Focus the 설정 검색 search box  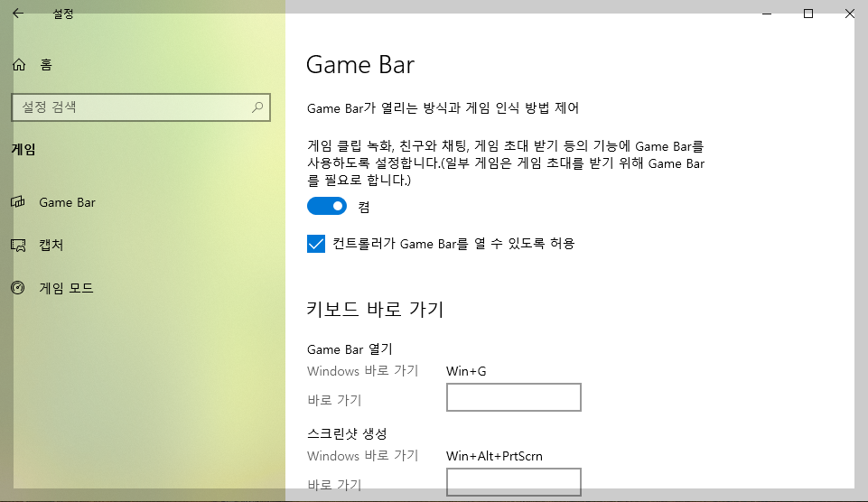point(141,107)
